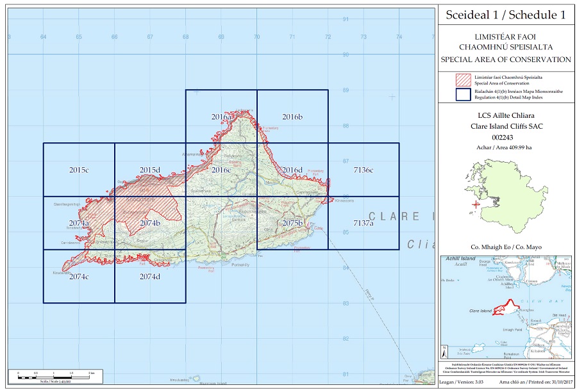This screenshot has height=392, width=577.
Task: Click the 2075b tile label
Action: pyautogui.click(x=292, y=223)
